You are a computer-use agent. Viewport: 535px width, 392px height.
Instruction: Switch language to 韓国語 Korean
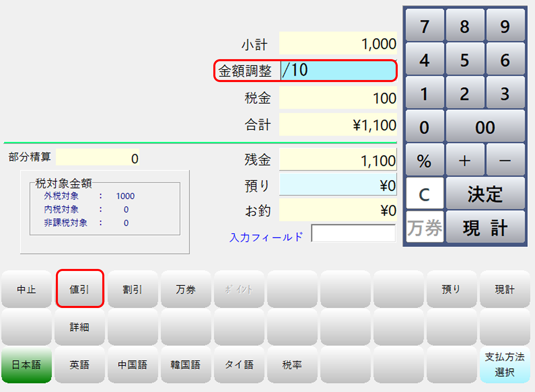(186, 365)
